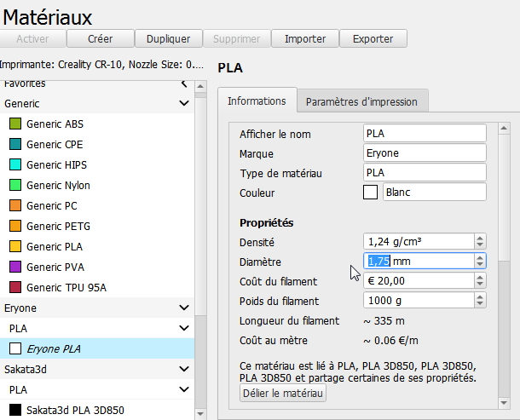Image resolution: width=520 pixels, height=420 pixels.
Task: Select the orange Generic PETG swatch icon
Action: (14, 227)
